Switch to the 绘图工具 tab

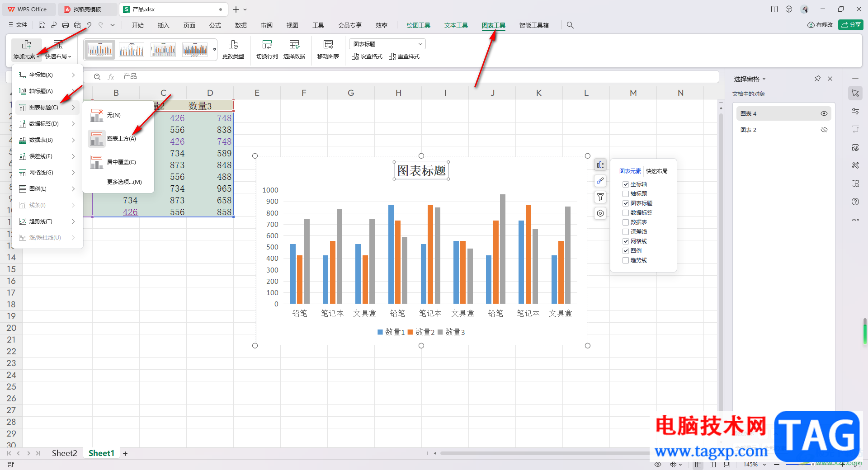pyautogui.click(x=419, y=25)
